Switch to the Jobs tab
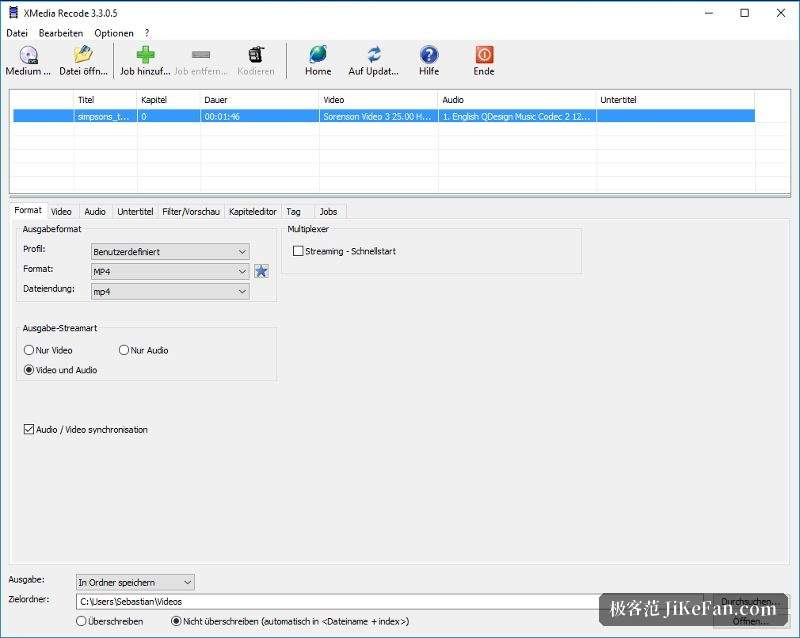Screen dimensions: 800x638 click(328, 211)
